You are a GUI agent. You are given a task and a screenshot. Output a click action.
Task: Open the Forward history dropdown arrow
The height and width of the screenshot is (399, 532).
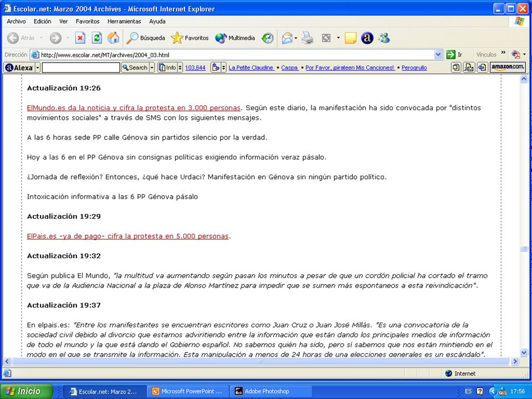tap(68, 38)
